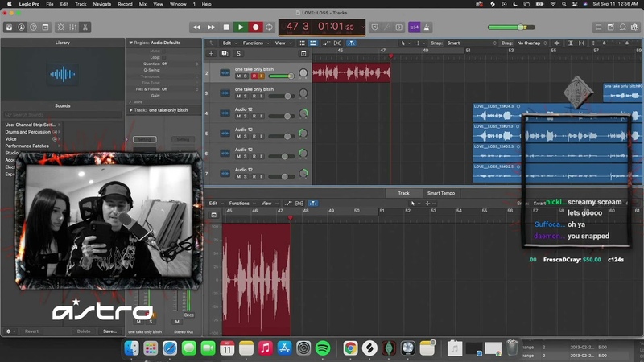Switch to the Smart Tempo tab
The height and width of the screenshot is (362, 644).
440,193
